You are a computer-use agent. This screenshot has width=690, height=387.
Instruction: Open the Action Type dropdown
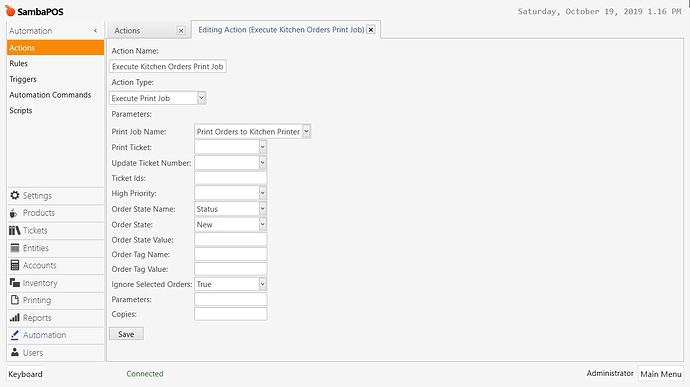pos(201,98)
